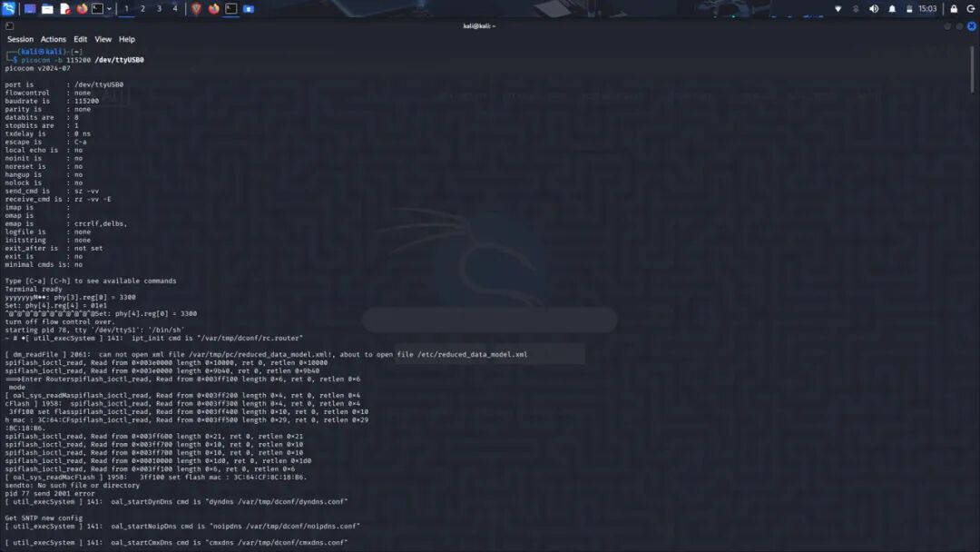Viewport: 980px width, 552px height.
Task: Open the Help menu
Action: [127, 39]
